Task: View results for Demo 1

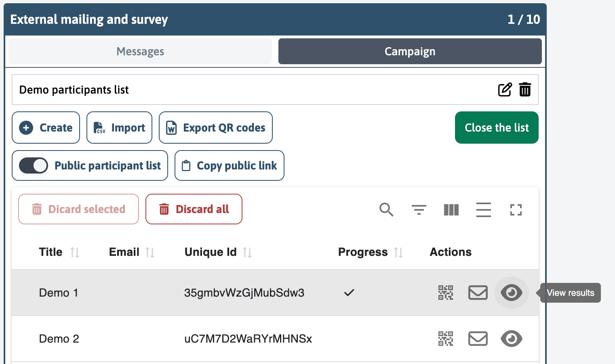Action: (511, 293)
